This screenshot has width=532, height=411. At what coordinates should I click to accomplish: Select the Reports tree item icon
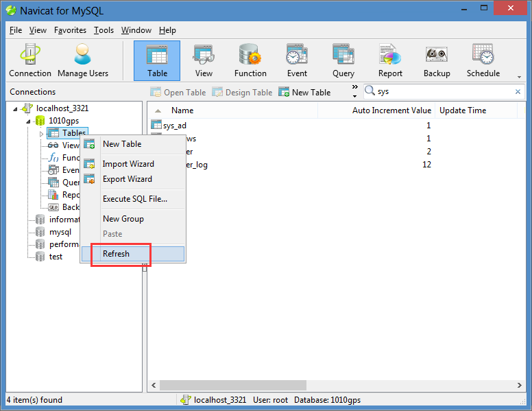(x=53, y=195)
